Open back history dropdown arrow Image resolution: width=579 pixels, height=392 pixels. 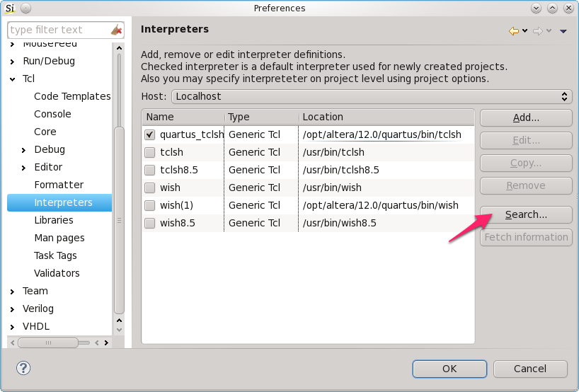click(x=524, y=31)
